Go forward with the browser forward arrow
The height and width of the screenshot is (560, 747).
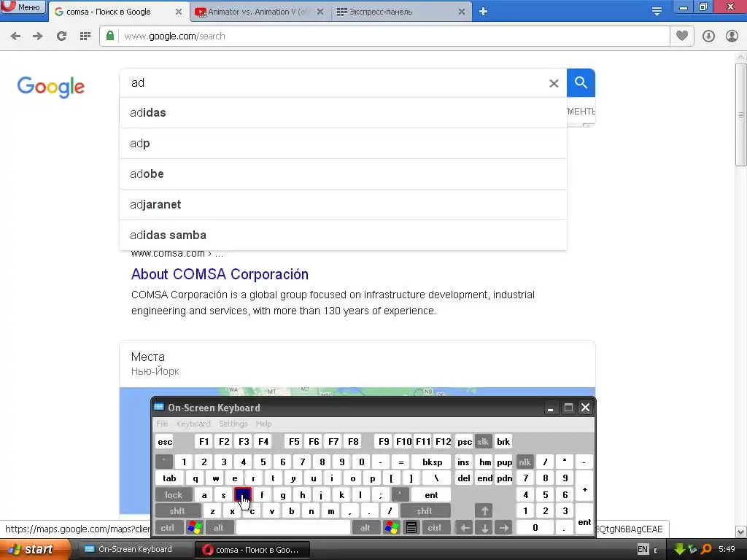click(38, 36)
